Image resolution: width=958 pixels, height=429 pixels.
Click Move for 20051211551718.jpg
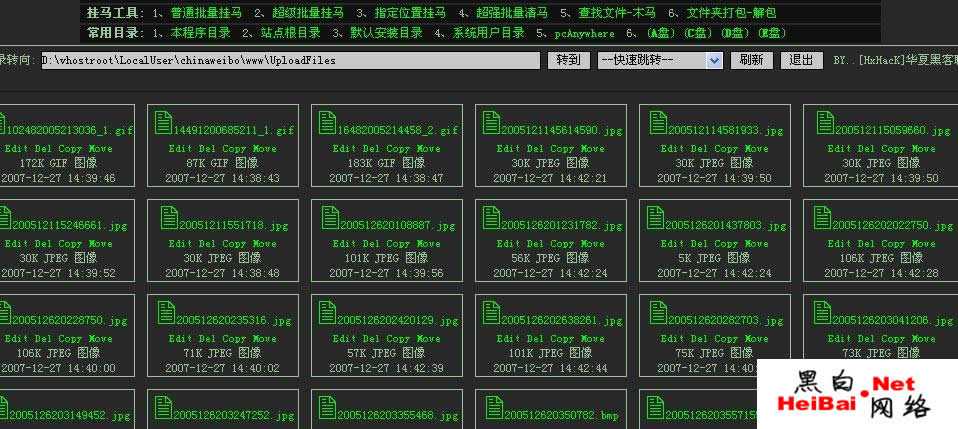click(265, 244)
